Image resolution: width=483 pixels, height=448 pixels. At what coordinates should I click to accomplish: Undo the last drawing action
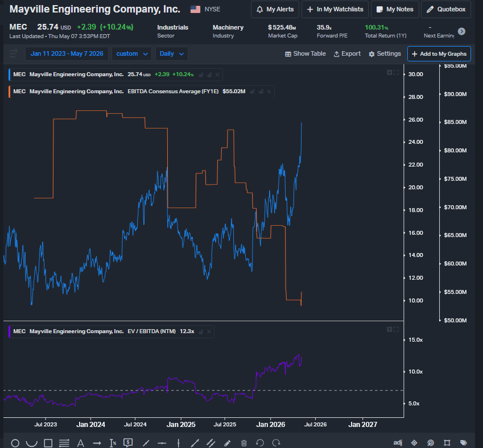pyautogui.click(x=260, y=443)
